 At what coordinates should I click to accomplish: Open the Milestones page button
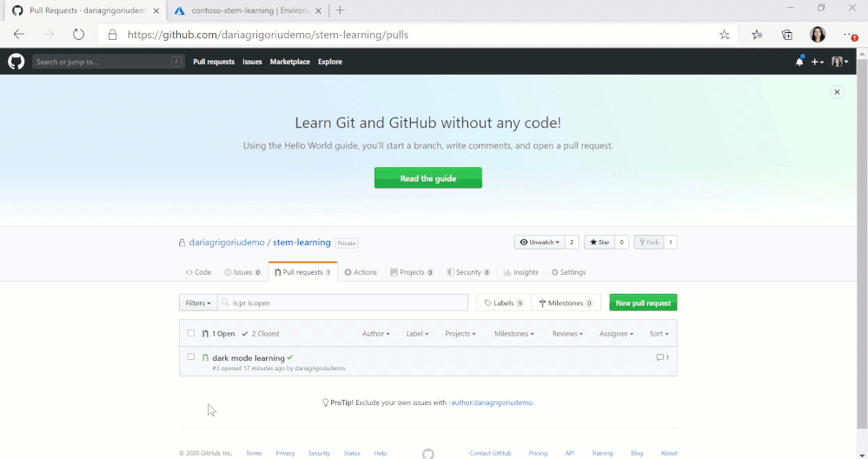click(x=566, y=303)
